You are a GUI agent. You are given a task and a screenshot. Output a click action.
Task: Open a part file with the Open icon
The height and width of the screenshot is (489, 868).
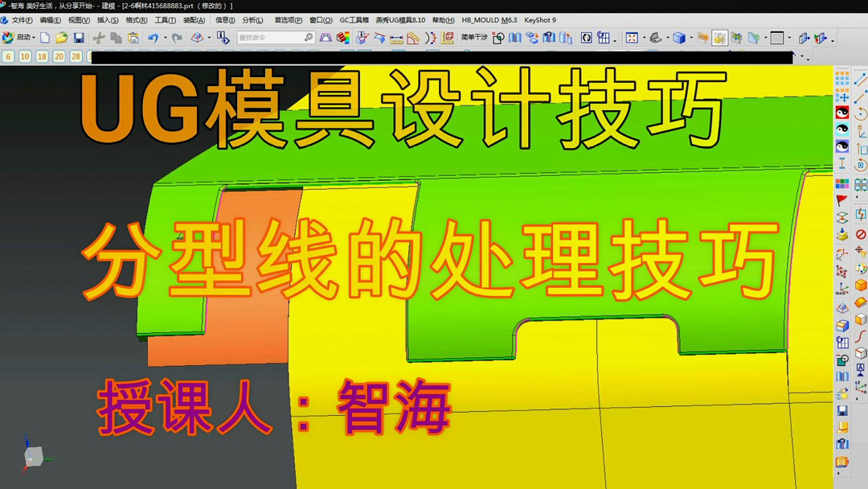[x=61, y=38]
